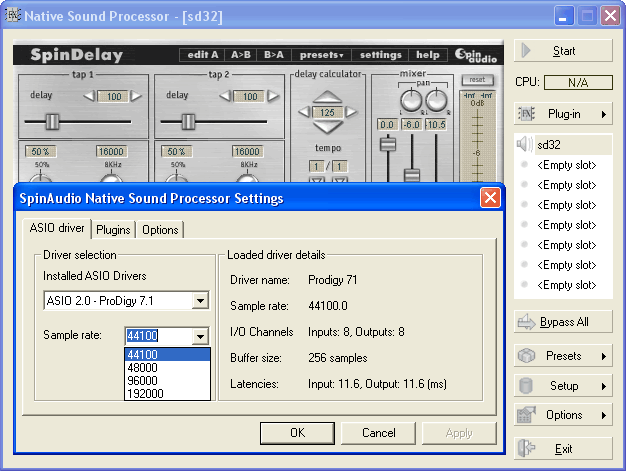Click the first mixer fader at 0.0
The width and height of the screenshot is (626, 471).
tap(388, 143)
